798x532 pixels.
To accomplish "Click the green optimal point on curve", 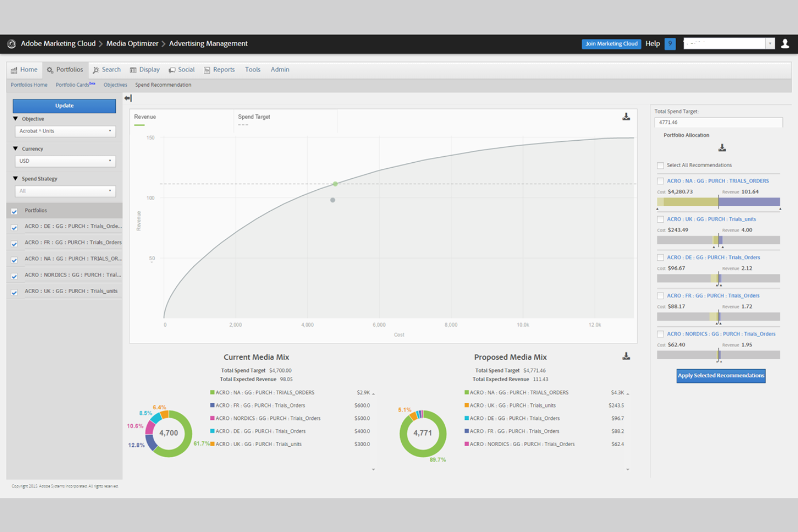I will pyautogui.click(x=335, y=184).
